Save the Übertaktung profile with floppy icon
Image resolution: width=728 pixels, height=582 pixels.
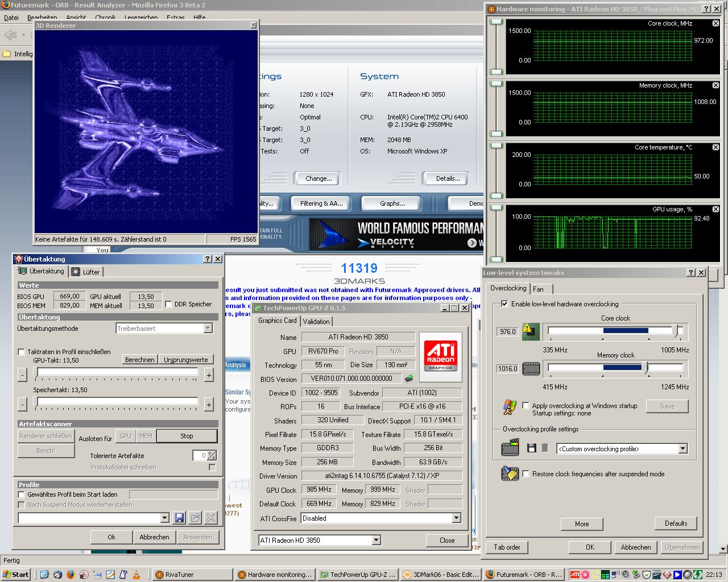point(179,518)
